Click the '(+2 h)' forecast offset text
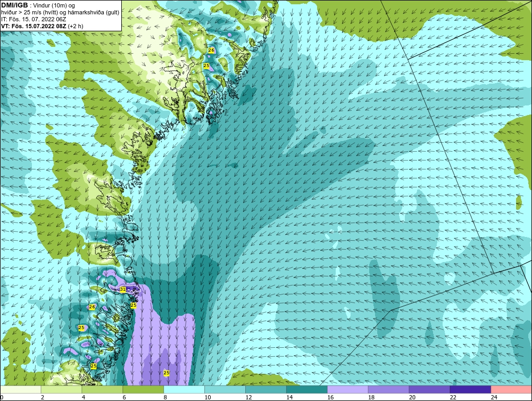 point(76,26)
